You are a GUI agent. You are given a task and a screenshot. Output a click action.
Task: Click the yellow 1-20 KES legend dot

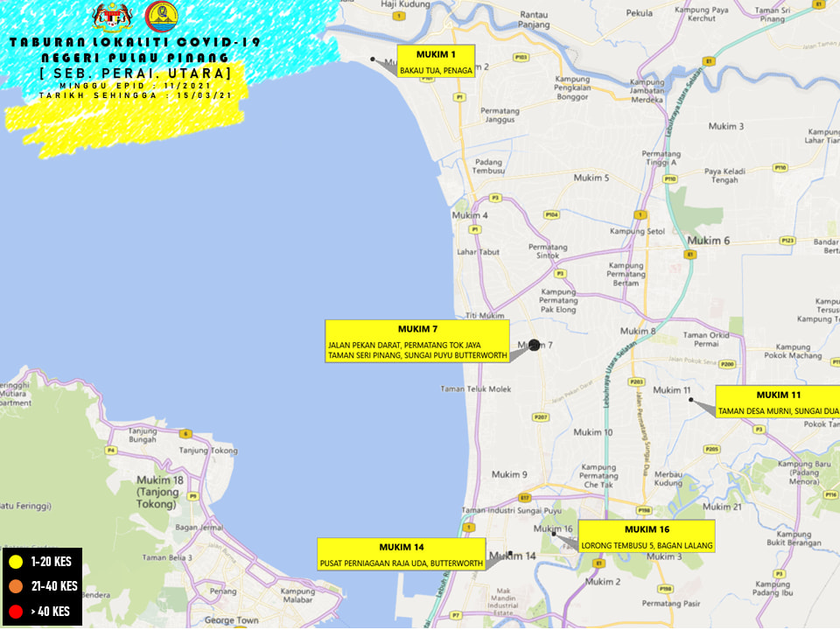pyautogui.click(x=16, y=562)
